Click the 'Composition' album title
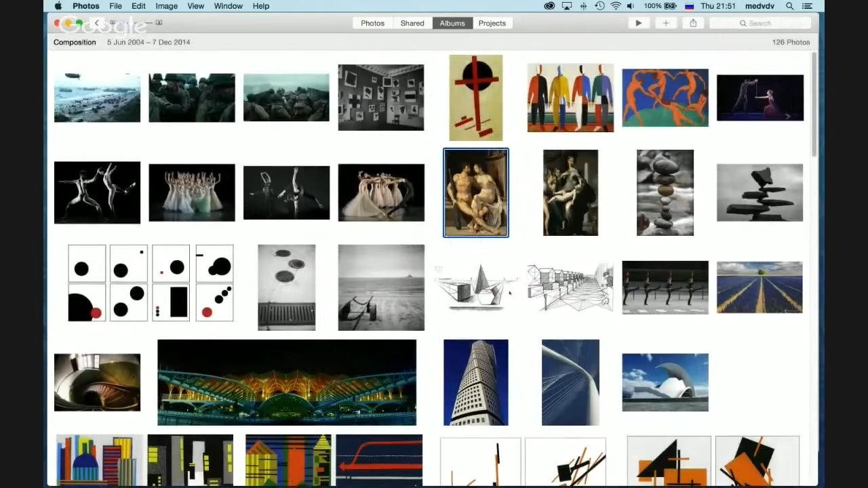 click(x=75, y=42)
